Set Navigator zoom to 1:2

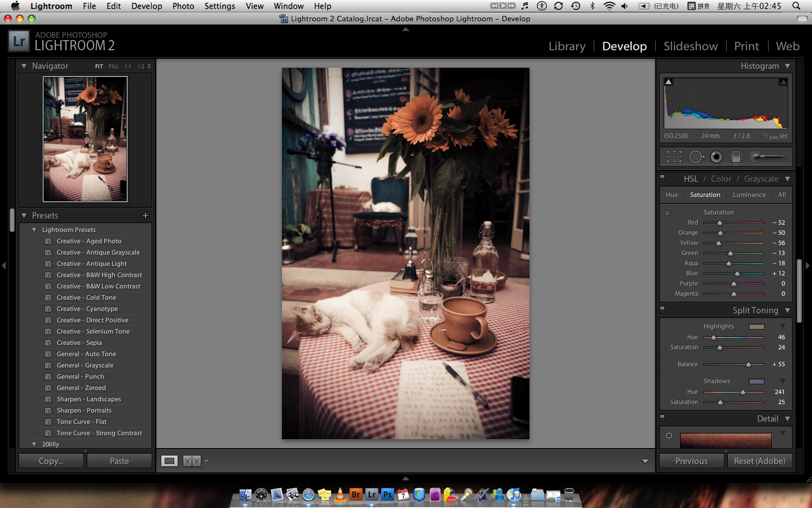coord(141,66)
